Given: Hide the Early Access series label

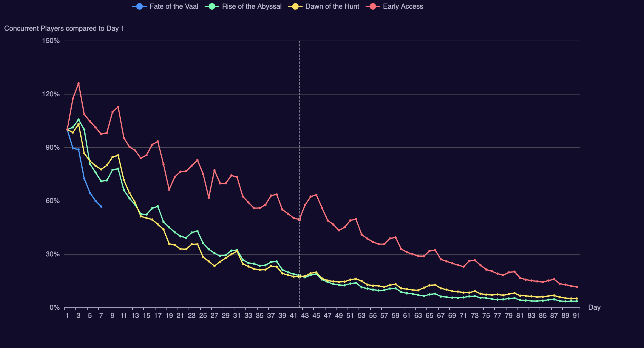Looking at the screenshot, I should coord(403,6).
